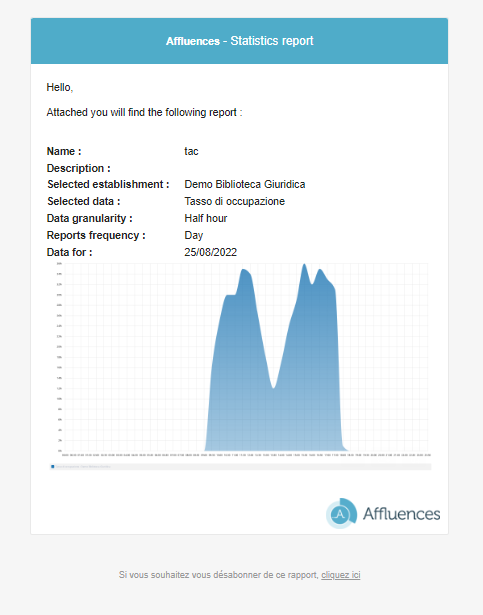
Task: Click the first left peak of the chart
Action: [x=244, y=270]
